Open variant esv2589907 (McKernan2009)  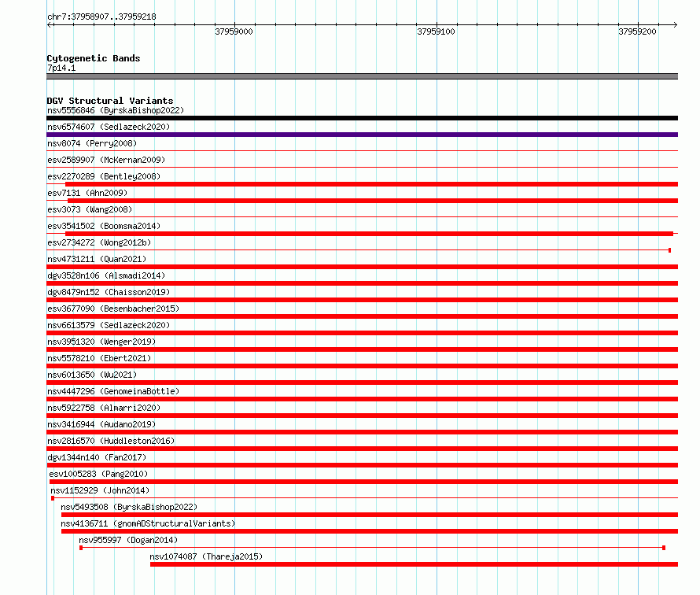[106, 160]
